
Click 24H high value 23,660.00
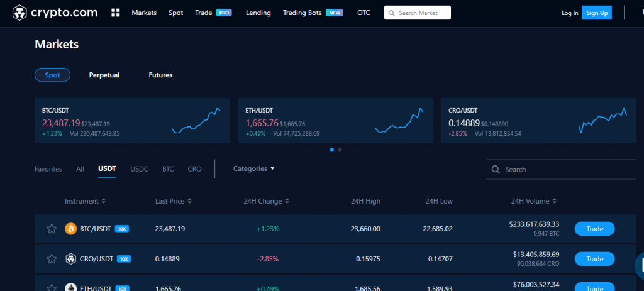[365, 229]
